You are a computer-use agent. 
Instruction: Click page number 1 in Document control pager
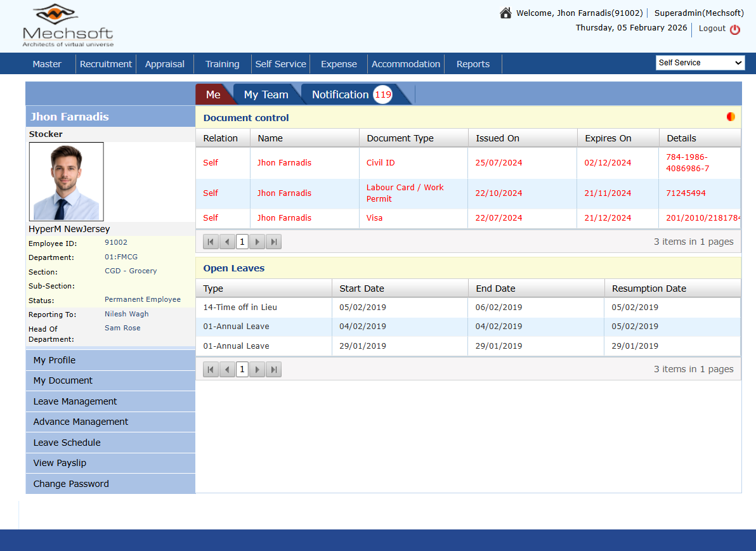coord(242,242)
